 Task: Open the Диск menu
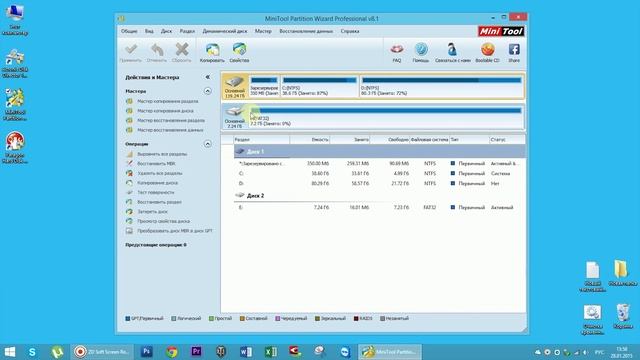(166, 31)
